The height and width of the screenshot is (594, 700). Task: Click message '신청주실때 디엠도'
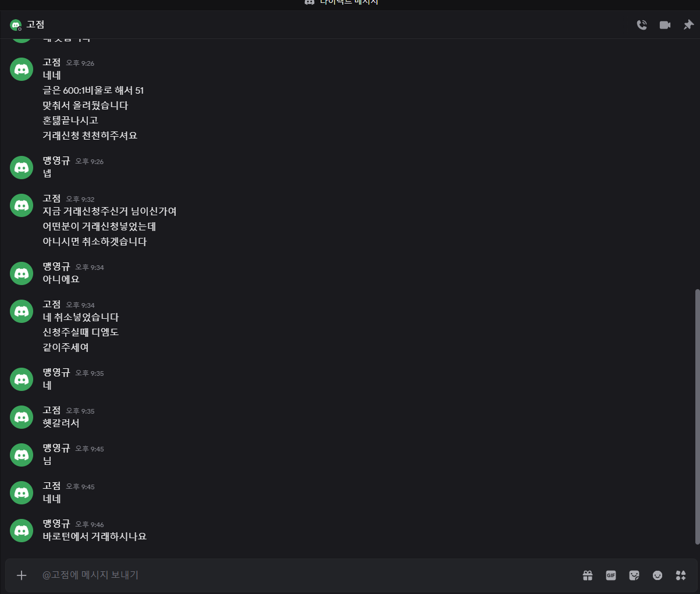81,332
